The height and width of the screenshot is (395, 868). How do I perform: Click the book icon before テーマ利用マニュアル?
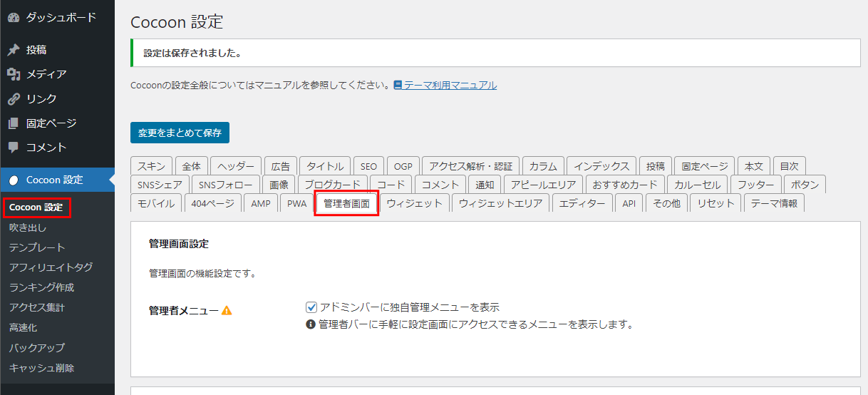398,85
